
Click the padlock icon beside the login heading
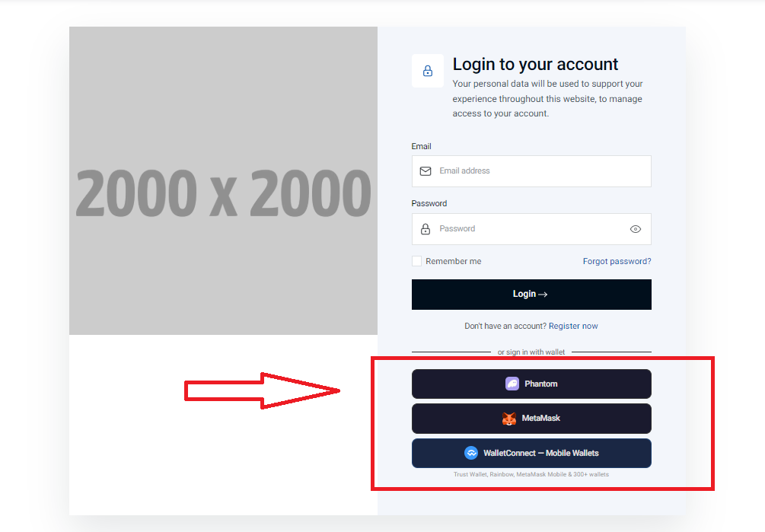pos(427,71)
